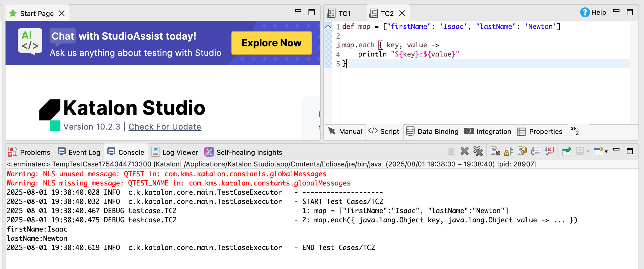Image resolution: width=644 pixels, height=269 pixels.
Task: Close the Start Page tab
Action: (x=62, y=14)
